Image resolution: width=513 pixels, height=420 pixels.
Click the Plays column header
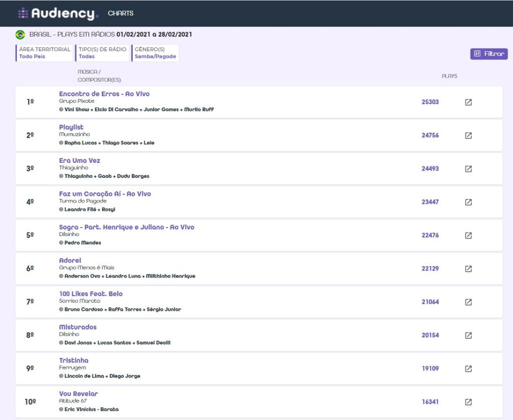tap(449, 76)
